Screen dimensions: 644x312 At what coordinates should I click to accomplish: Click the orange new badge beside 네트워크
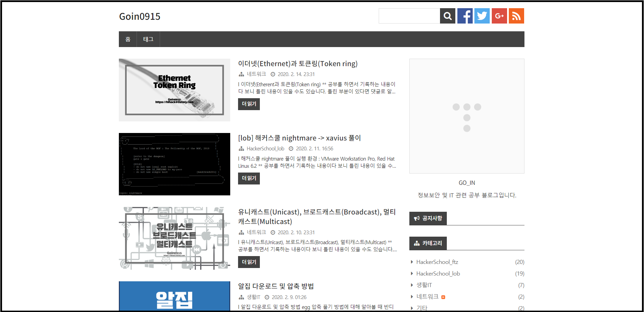coord(443,297)
